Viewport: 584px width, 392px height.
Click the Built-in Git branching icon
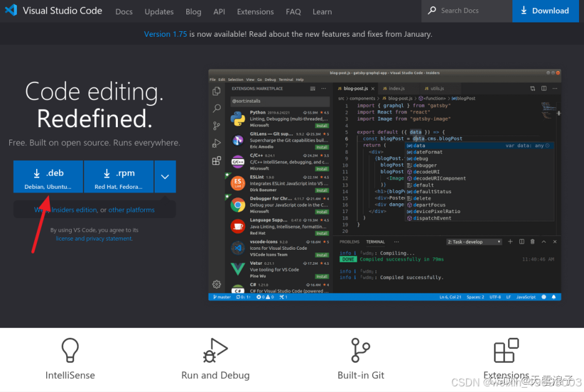coord(361,350)
